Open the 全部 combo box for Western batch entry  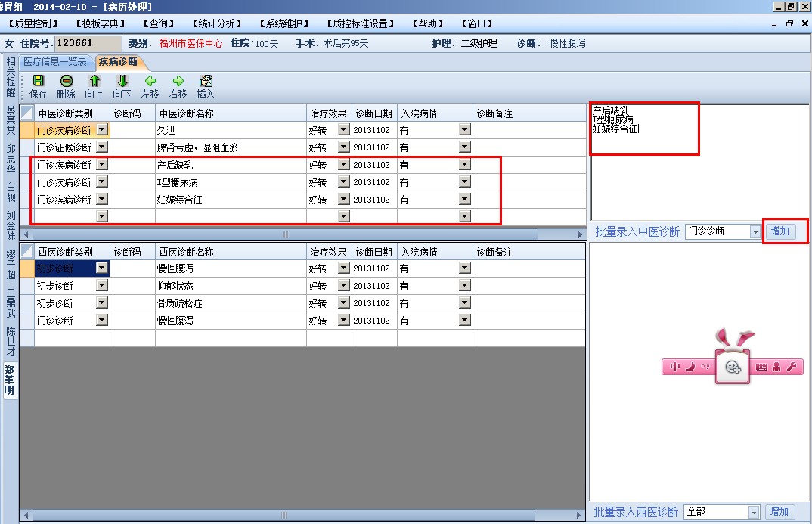point(722,512)
